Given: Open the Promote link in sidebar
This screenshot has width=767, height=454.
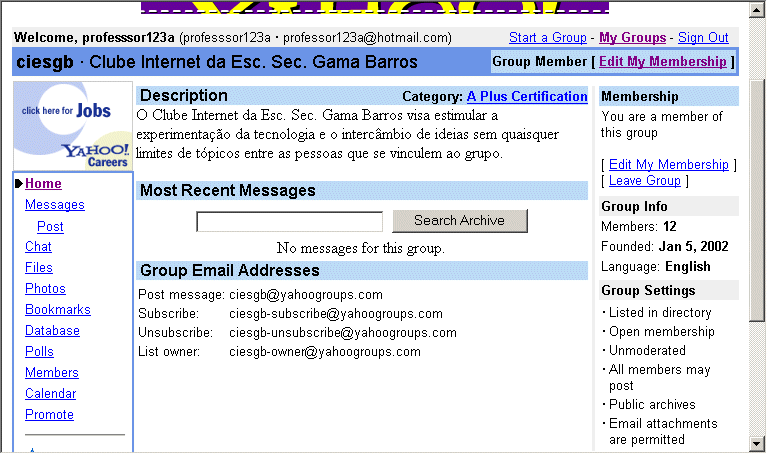Looking at the screenshot, I should (x=49, y=415).
